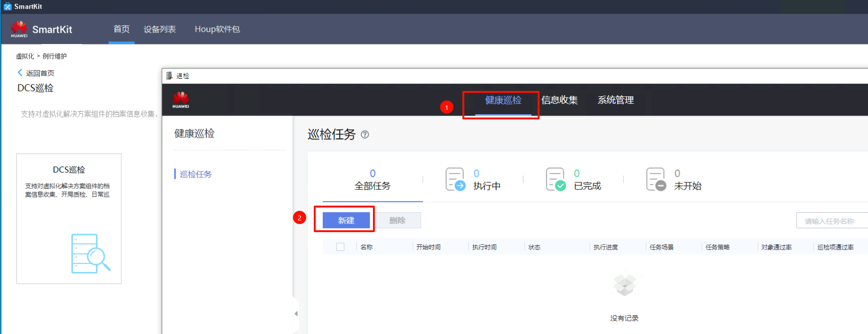Click the 执行中 task status icon
This screenshot has width=868, height=334.
tap(455, 180)
